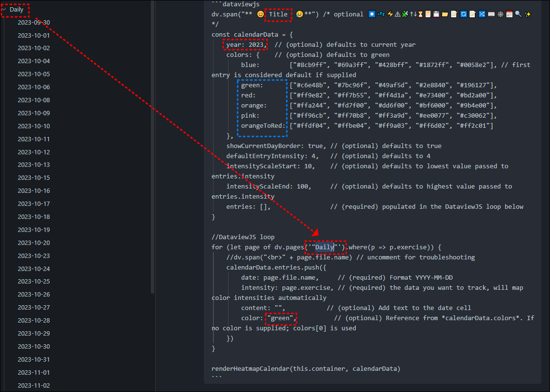Click the floppy disk emoji
This screenshot has height=392, width=550.
tap(436, 14)
